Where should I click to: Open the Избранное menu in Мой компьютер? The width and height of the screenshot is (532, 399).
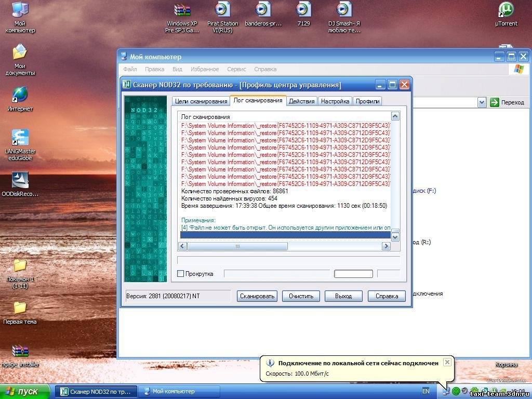tap(205, 69)
